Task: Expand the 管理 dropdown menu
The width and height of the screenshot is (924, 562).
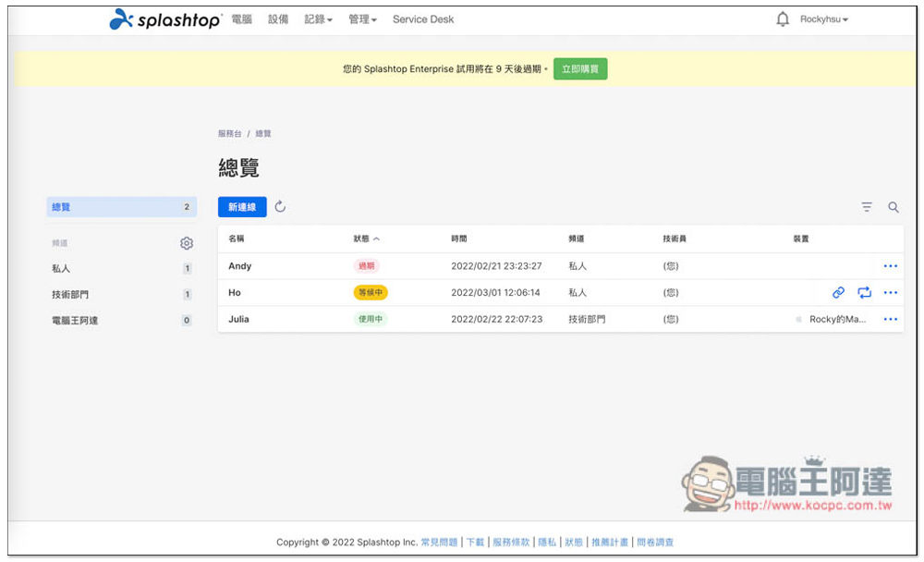Action: [362, 19]
